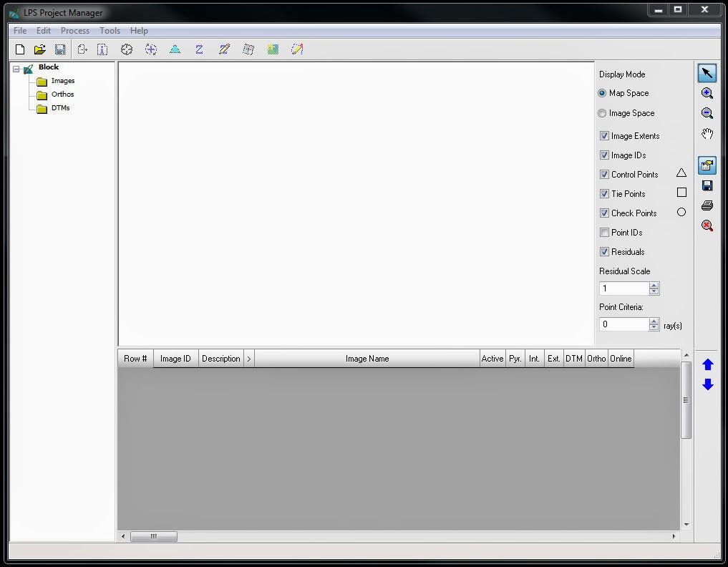Open the Tools menu
This screenshot has width=728, height=567.
click(110, 31)
